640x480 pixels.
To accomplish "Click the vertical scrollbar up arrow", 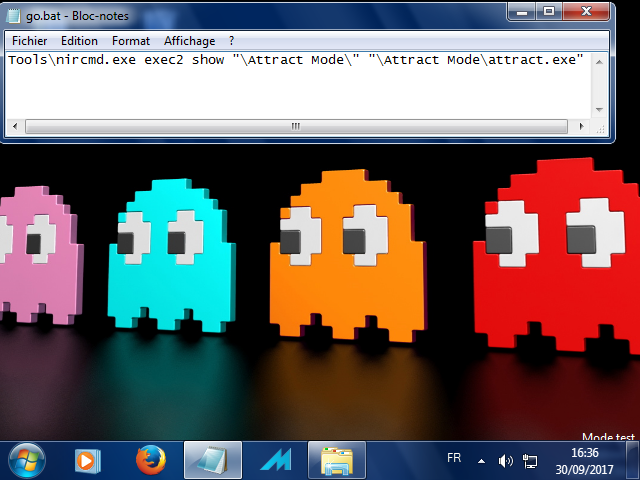I will coord(599,62).
